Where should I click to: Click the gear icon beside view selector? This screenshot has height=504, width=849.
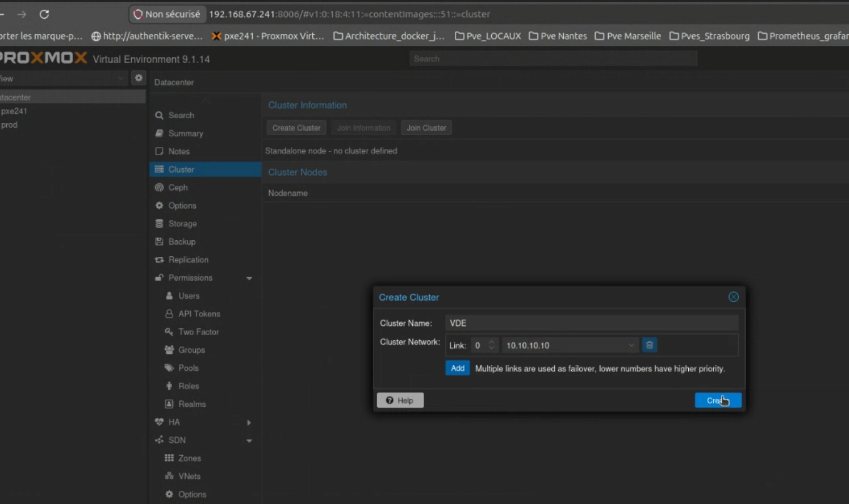point(139,78)
